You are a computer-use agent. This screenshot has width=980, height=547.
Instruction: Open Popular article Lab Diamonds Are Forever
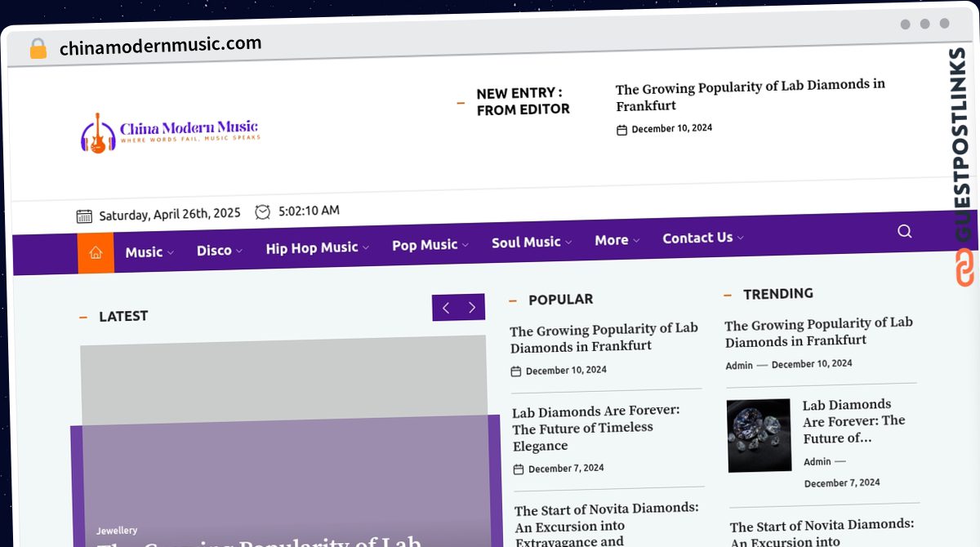(596, 428)
